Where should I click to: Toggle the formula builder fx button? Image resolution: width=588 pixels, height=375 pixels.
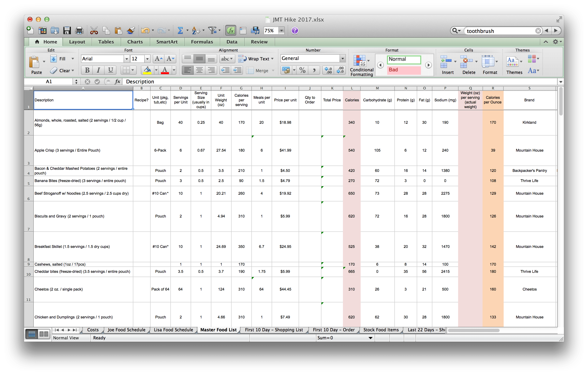(231, 31)
